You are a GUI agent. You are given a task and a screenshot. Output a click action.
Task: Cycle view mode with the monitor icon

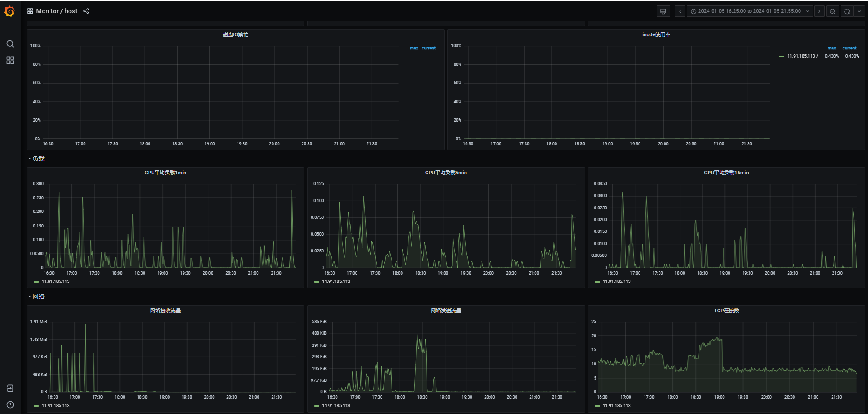(663, 11)
